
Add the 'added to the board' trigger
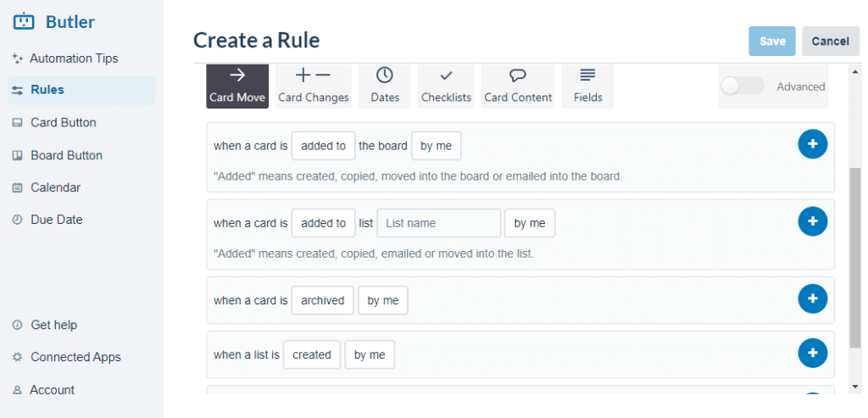click(x=813, y=144)
